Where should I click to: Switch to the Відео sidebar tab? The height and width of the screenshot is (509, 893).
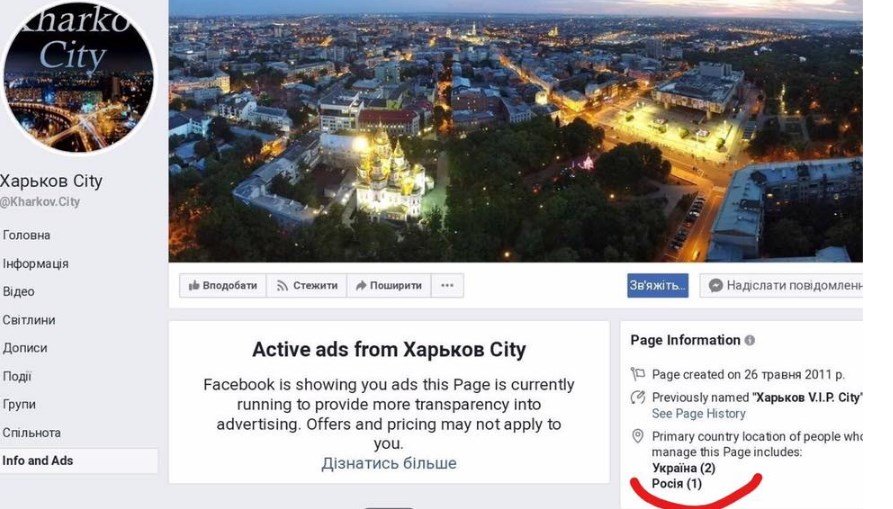(x=18, y=292)
